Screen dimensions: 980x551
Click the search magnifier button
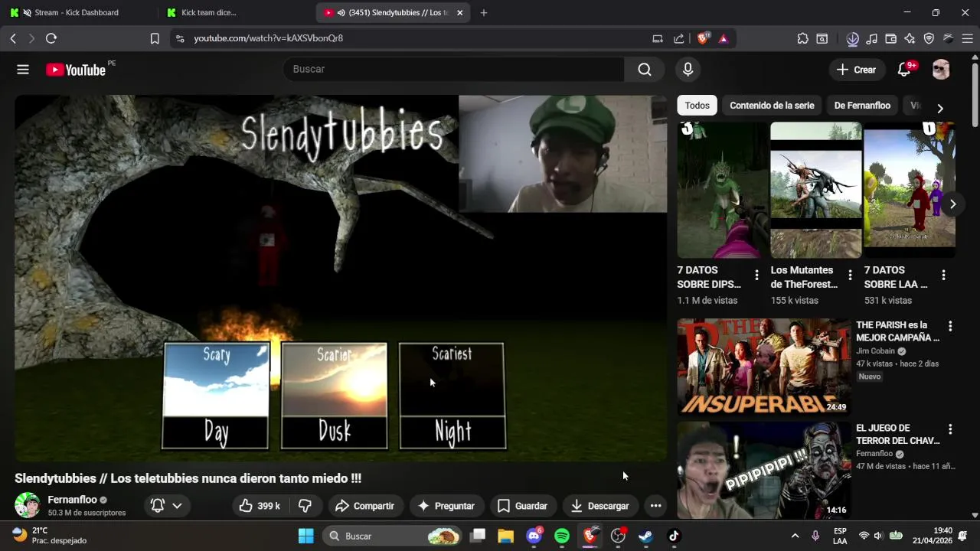[645, 70]
